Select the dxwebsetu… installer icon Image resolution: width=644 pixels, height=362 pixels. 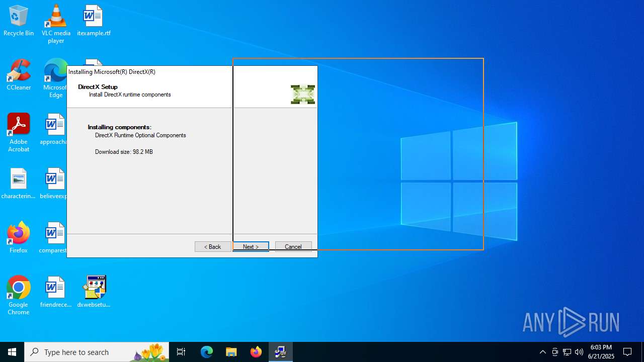94,293
